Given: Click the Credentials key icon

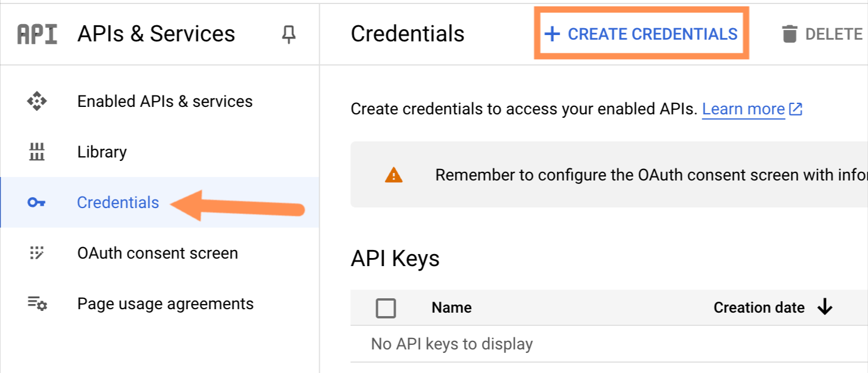Looking at the screenshot, I should click(x=37, y=203).
